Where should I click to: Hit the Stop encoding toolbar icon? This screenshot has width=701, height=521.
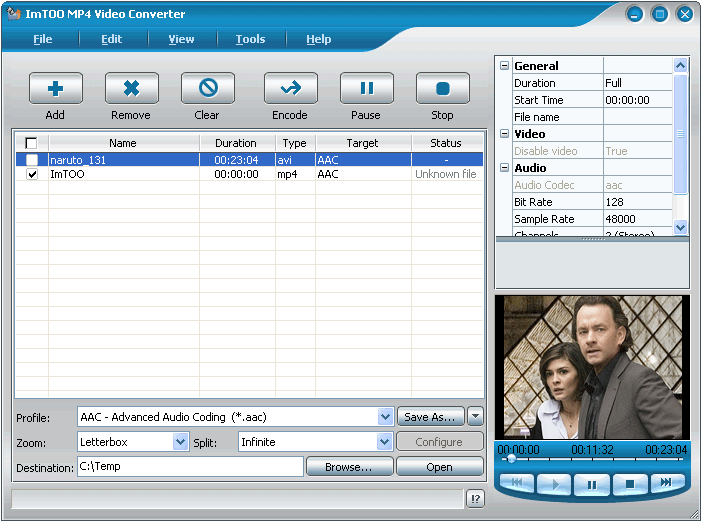pyautogui.click(x=442, y=89)
